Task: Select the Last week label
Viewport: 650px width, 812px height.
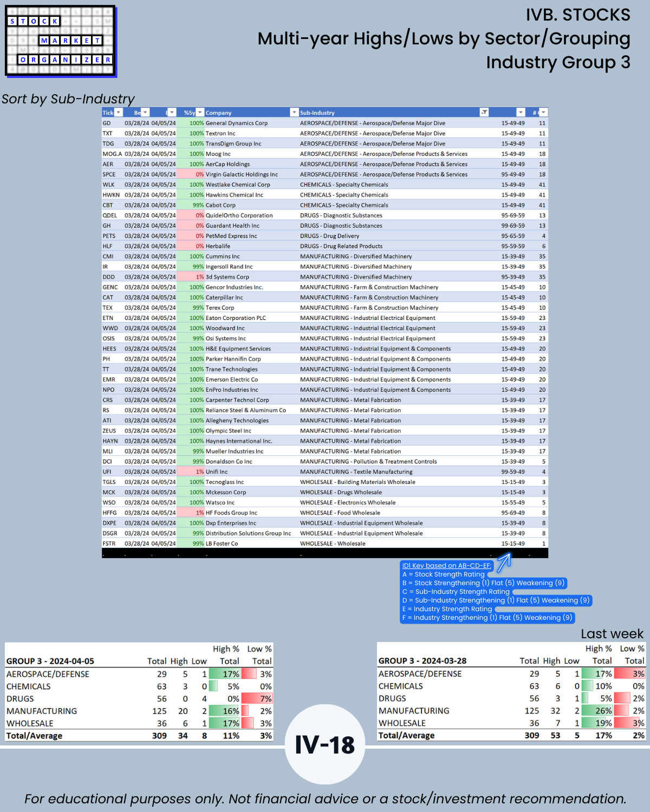Action: (x=612, y=634)
